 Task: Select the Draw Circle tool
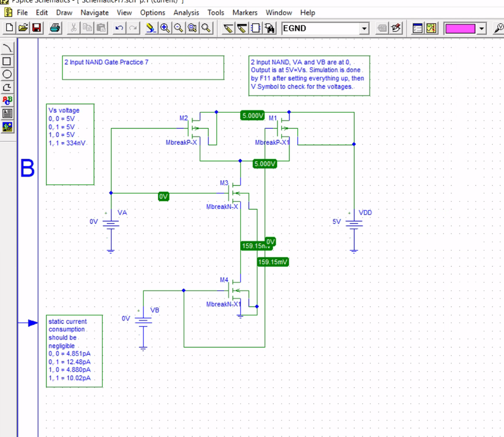pyautogui.click(x=8, y=74)
